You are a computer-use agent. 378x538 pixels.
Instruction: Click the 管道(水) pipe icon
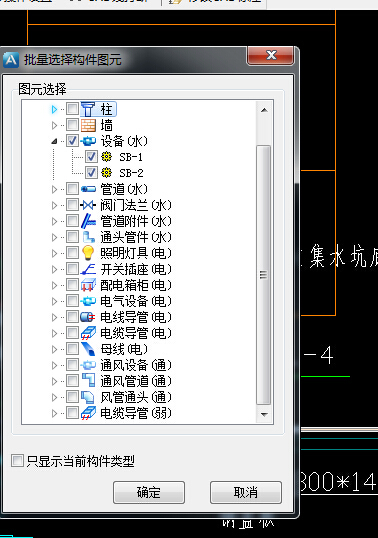coord(88,189)
